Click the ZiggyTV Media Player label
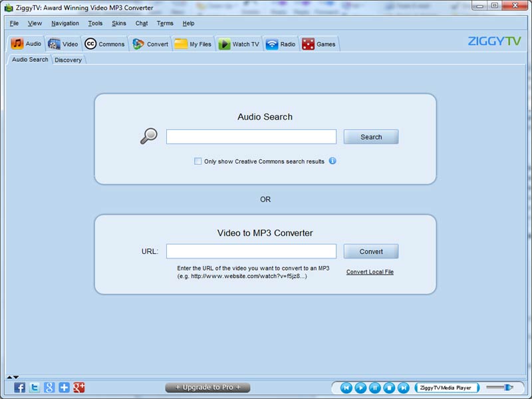The width and height of the screenshot is (532, 399). click(446, 388)
